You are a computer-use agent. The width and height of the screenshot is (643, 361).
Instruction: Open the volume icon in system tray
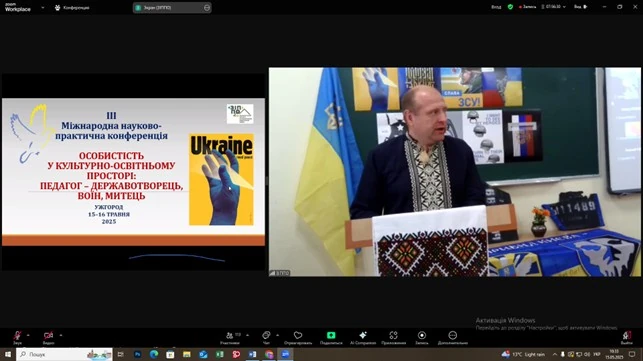click(587, 354)
